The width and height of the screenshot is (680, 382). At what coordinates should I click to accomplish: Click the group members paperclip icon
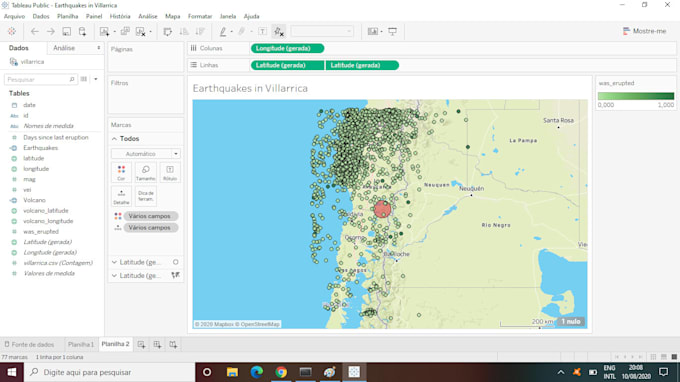point(242,31)
